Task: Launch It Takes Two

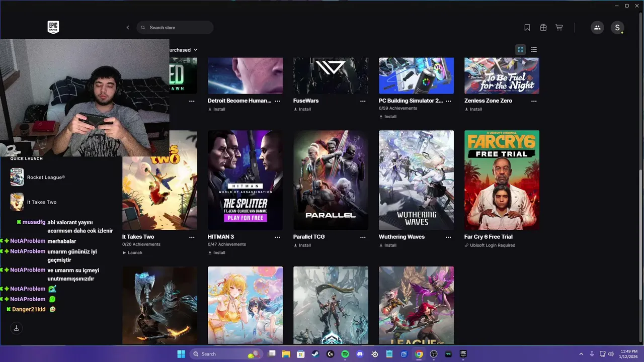Action: [x=132, y=253]
